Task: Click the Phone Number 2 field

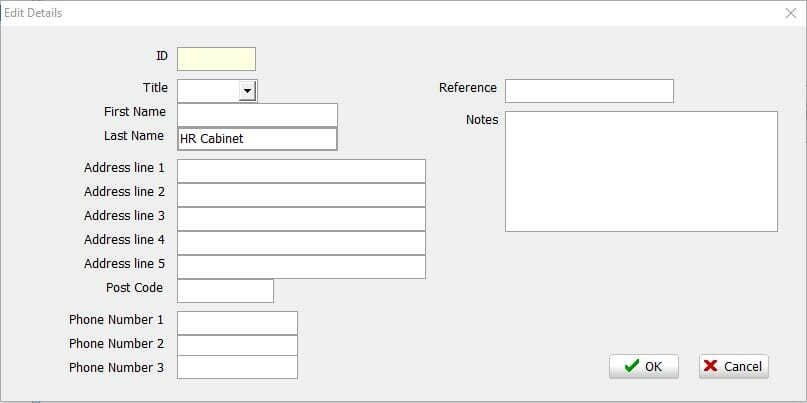Action: (237, 345)
